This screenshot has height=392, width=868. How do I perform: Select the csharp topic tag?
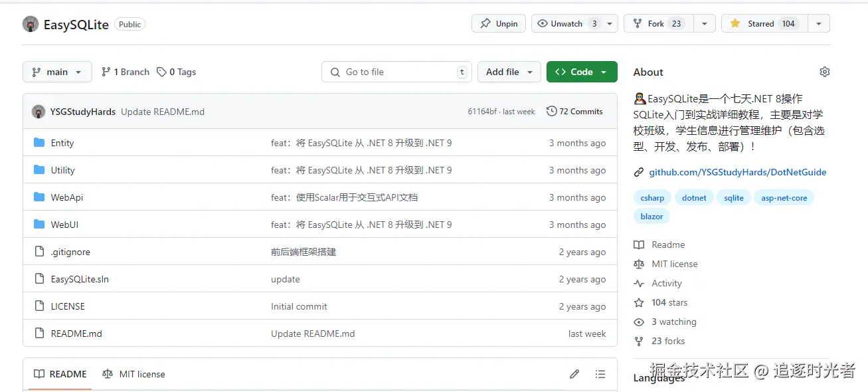pos(652,197)
